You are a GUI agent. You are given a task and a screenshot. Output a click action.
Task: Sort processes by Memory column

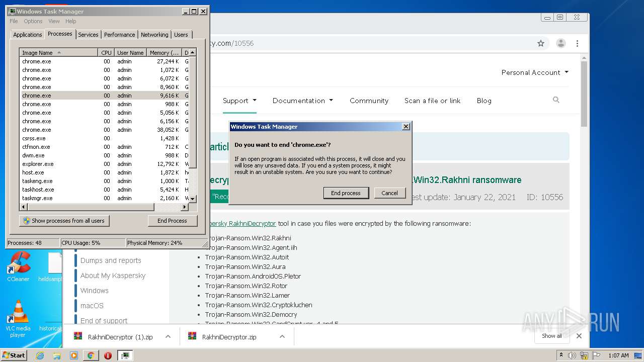[x=164, y=53]
